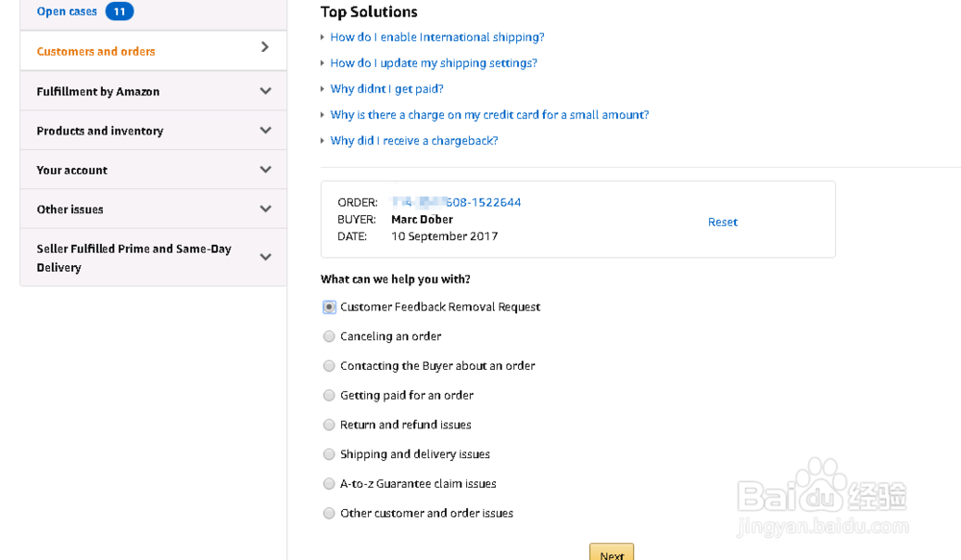View the Open cases list

[x=65, y=11]
